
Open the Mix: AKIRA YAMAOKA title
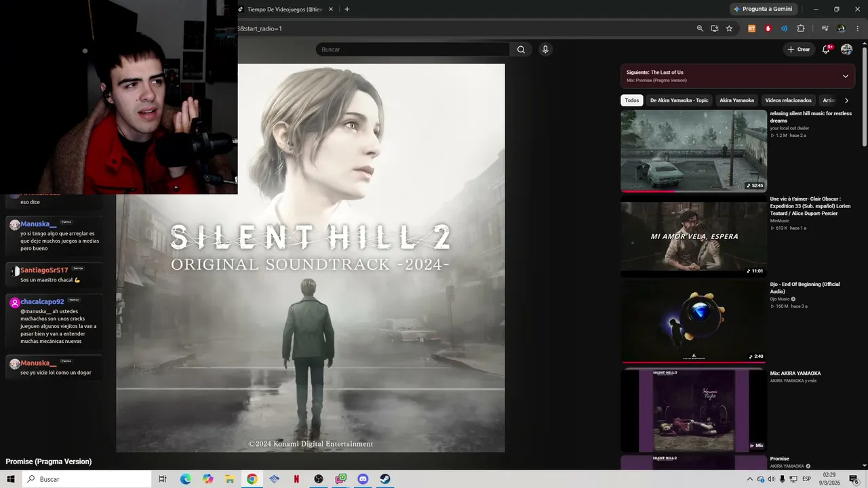click(795, 373)
